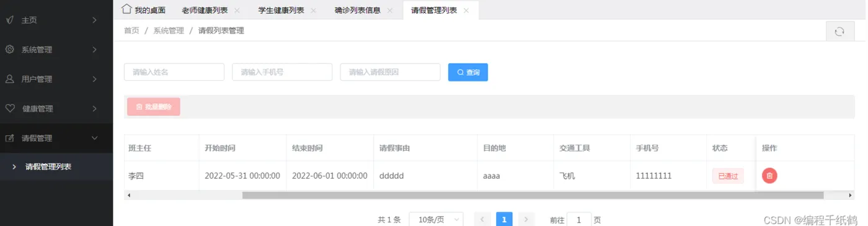This screenshot has width=868, height=226.
Task: Click the 查询 search button
Action: tap(468, 72)
